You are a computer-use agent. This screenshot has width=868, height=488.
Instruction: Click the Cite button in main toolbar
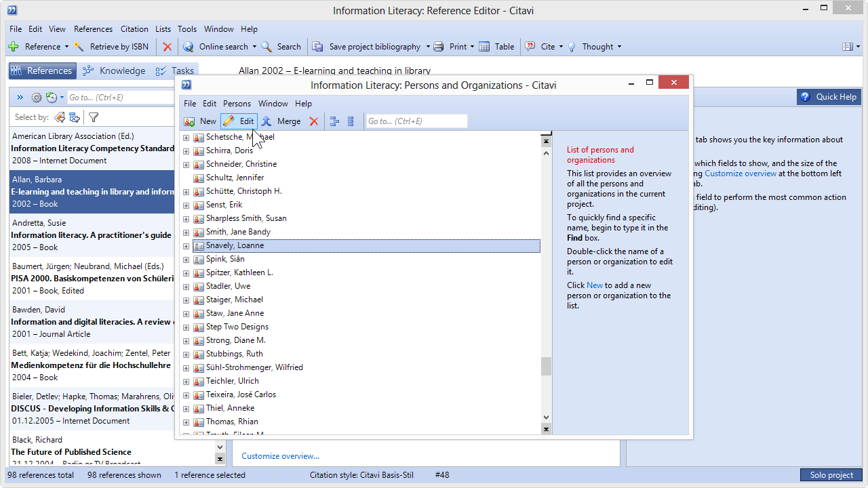[x=540, y=47]
